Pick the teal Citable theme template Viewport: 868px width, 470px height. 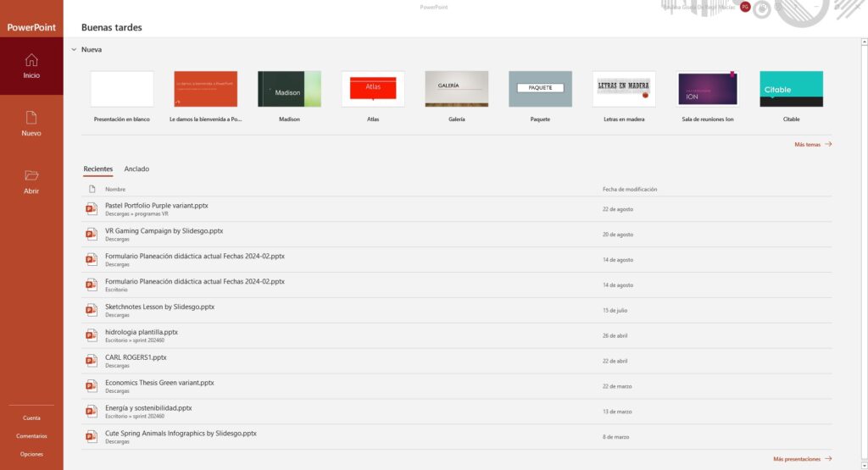tap(791, 89)
